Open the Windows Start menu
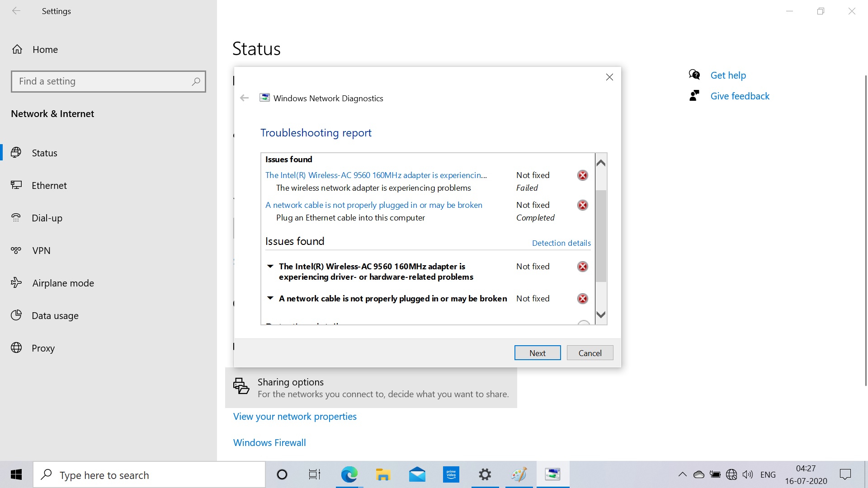Screen dimensions: 868x488 [x=16, y=474]
